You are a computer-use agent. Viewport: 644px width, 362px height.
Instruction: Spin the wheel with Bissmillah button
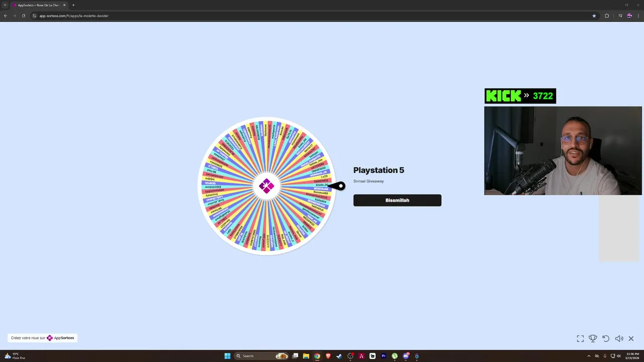point(397,200)
